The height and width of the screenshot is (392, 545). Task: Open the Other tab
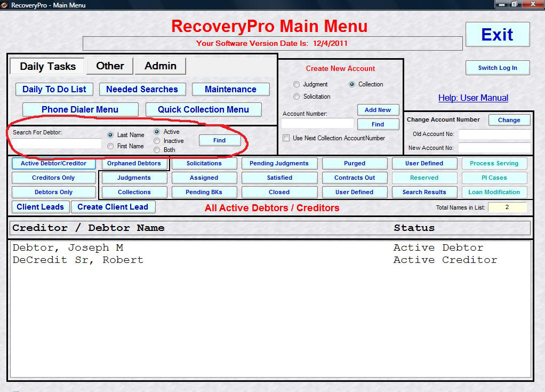pos(110,66)
